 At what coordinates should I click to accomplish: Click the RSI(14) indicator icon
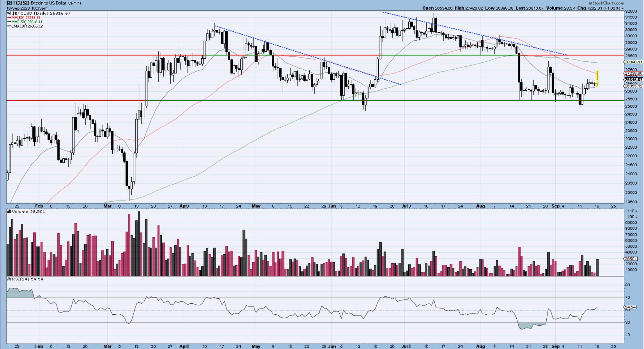9,279
